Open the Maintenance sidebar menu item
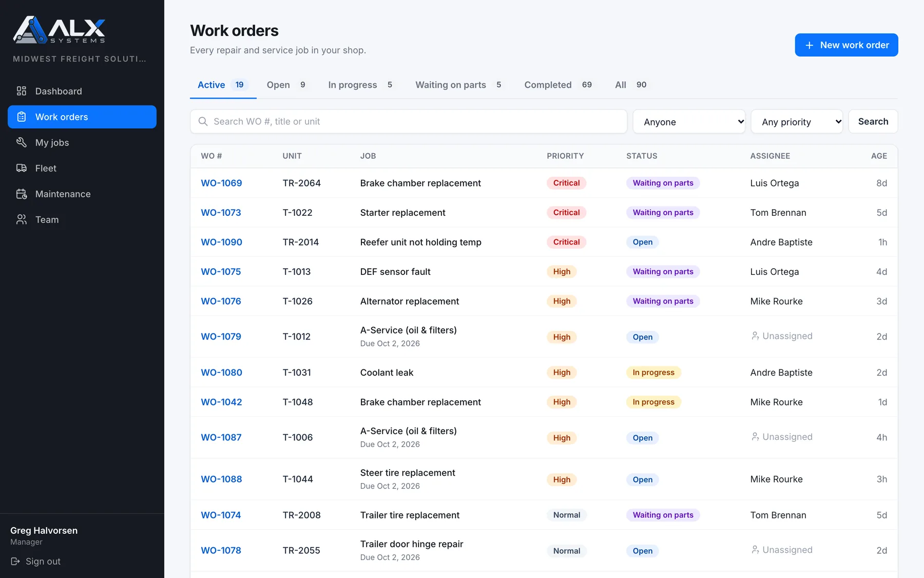The height and width of the screenshot is (578, 924). 82,194
